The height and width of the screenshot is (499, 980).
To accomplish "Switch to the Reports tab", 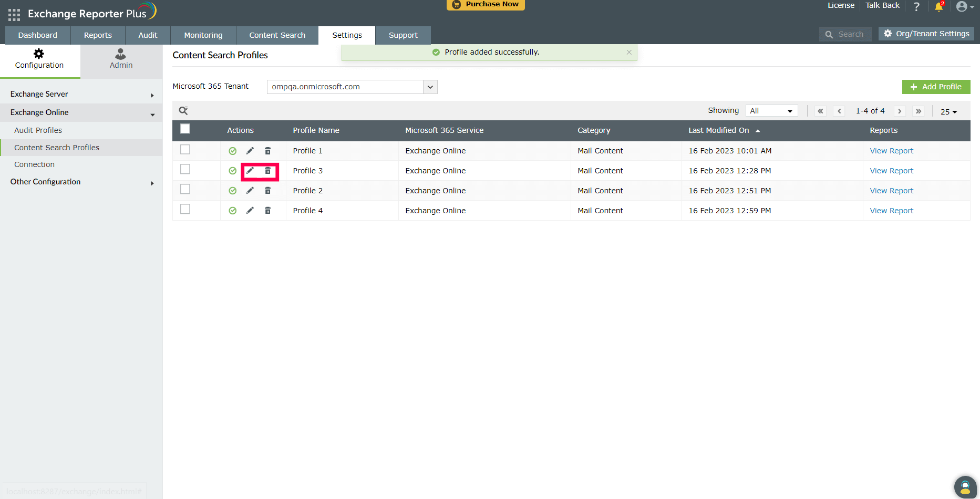I will (98, 35).
